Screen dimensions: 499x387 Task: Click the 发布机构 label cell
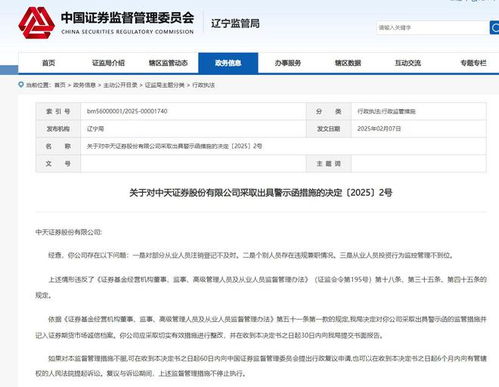58,129
